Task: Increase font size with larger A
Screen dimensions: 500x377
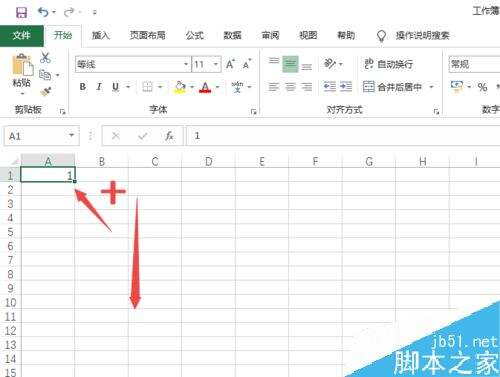Action: tap(230, 64)
